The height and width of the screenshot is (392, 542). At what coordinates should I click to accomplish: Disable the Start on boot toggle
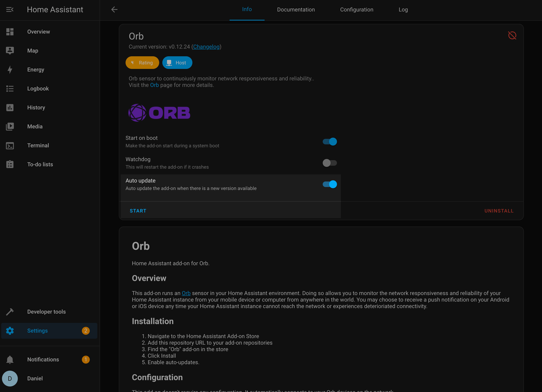330,141
